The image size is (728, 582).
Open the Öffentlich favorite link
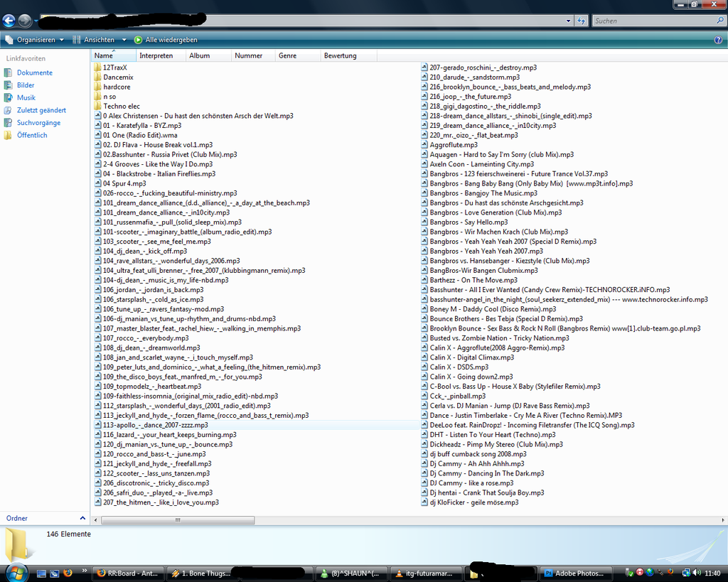coord(32,135)
